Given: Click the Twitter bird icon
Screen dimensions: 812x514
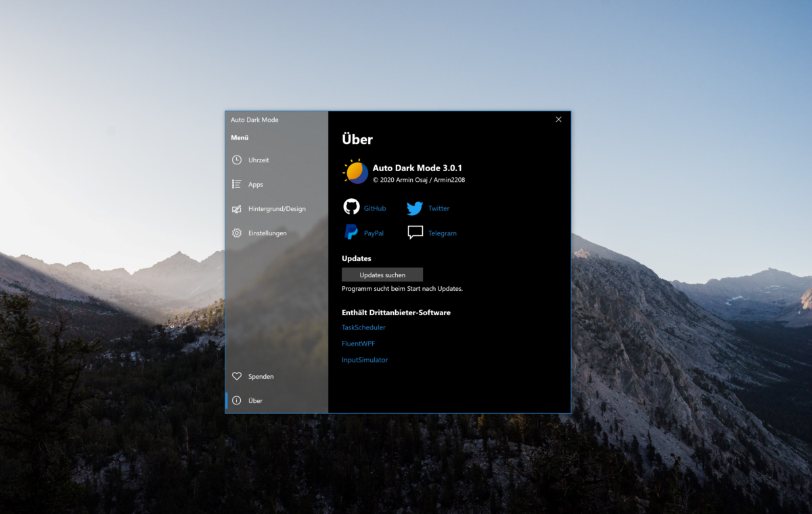Looking at the screenshot, I should tap(414, 208).
